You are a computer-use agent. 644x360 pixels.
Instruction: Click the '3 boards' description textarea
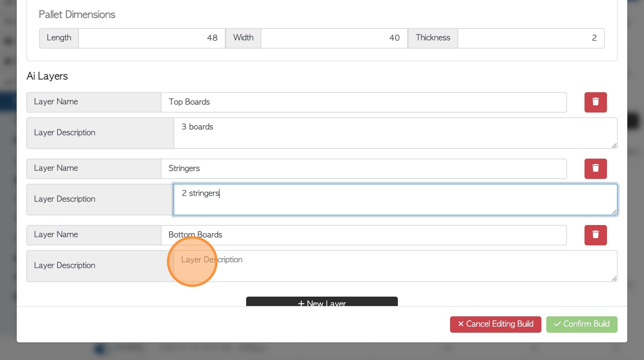click(395, 133)
